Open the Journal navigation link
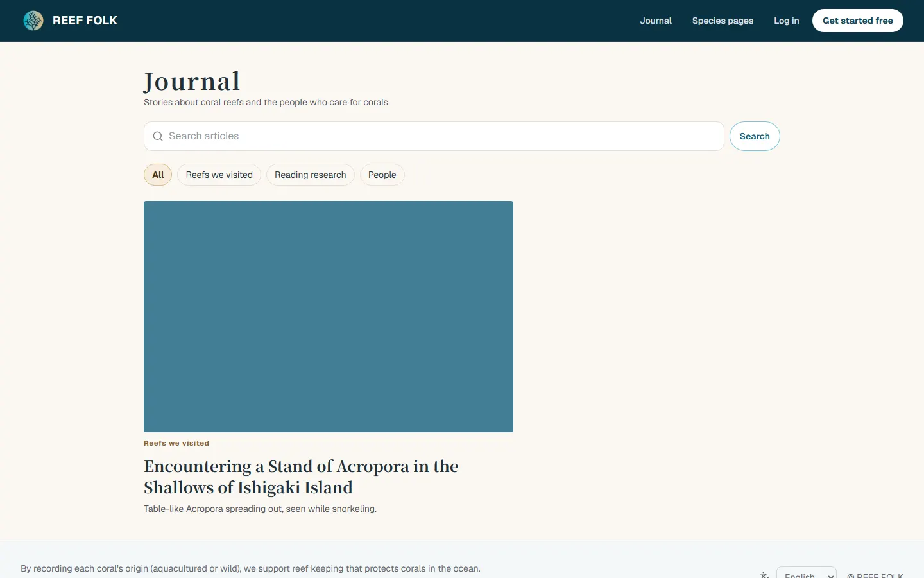The image size is (924, 578). 656,21
